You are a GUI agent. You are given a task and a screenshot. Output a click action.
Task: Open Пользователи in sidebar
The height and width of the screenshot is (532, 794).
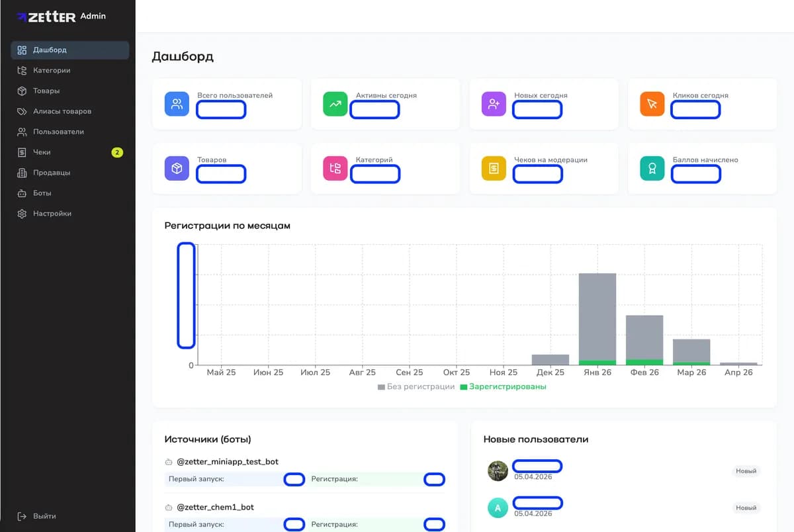(x=70, y=132)
